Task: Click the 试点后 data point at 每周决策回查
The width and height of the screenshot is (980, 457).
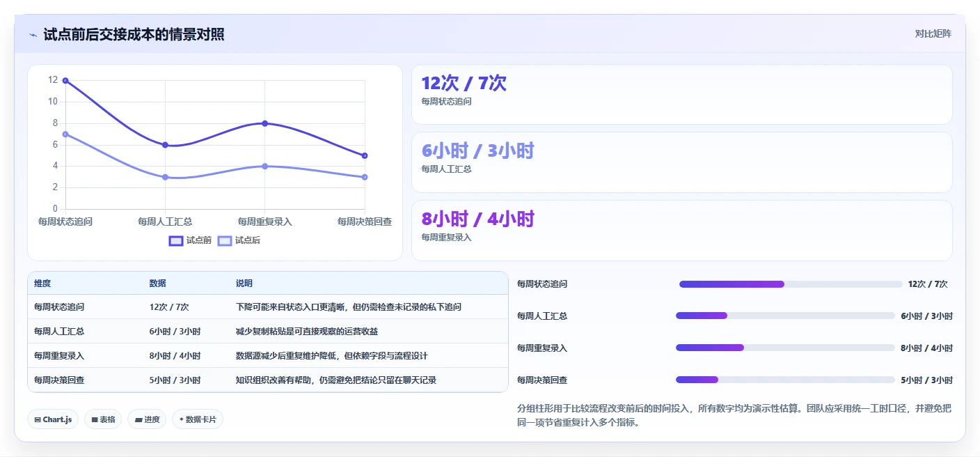Action: coord(365,177)
